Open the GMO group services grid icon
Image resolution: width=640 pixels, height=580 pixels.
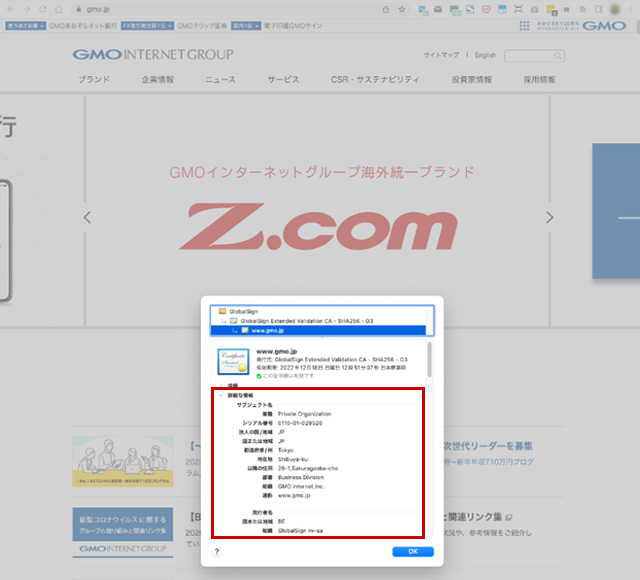click(524, 26)
